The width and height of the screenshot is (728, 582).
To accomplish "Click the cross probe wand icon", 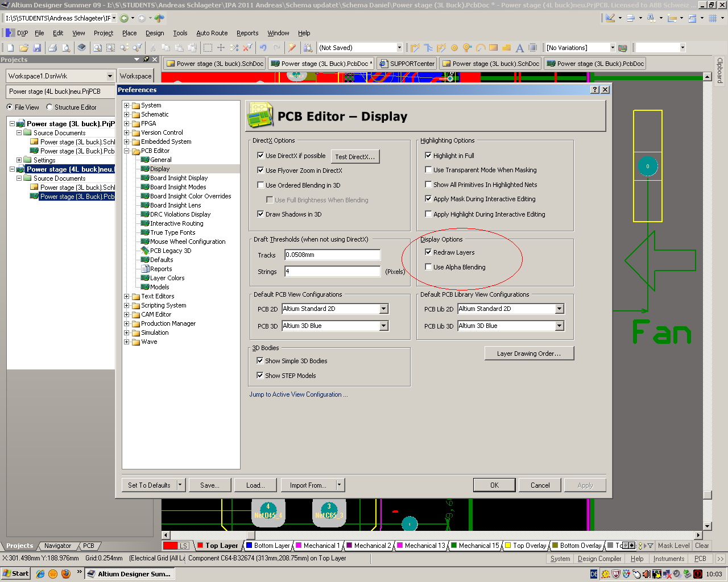I will pyautogui.click(x=292, y=48).
